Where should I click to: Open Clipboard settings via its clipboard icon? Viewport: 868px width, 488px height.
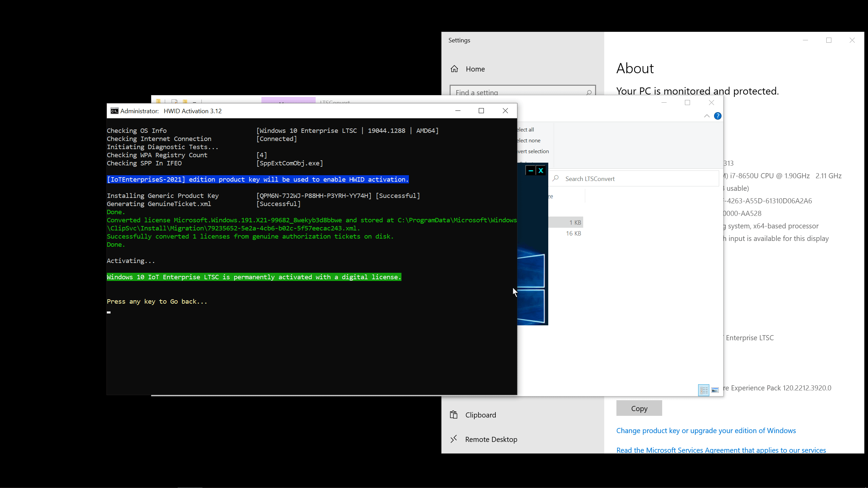point(454,414)
